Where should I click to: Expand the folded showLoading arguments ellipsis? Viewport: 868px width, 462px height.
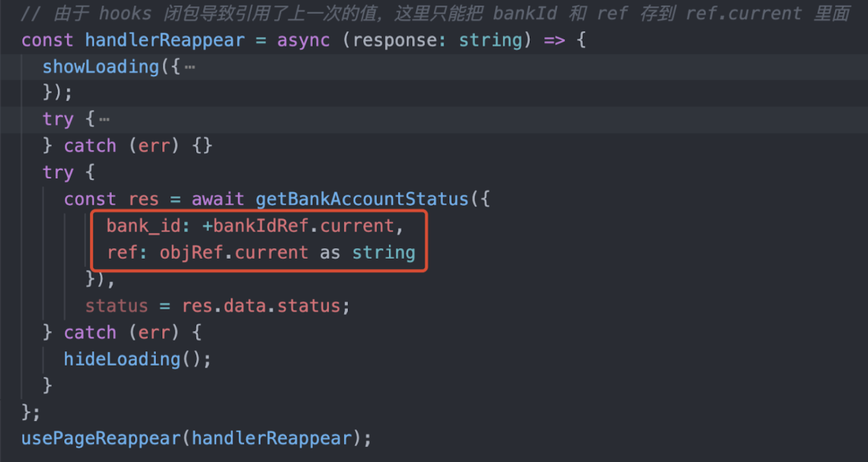190,67
